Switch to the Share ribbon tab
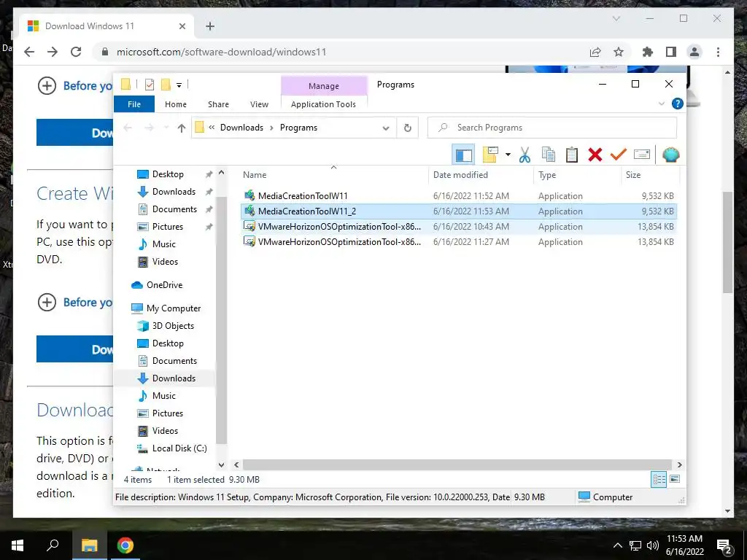 point(218,104)
